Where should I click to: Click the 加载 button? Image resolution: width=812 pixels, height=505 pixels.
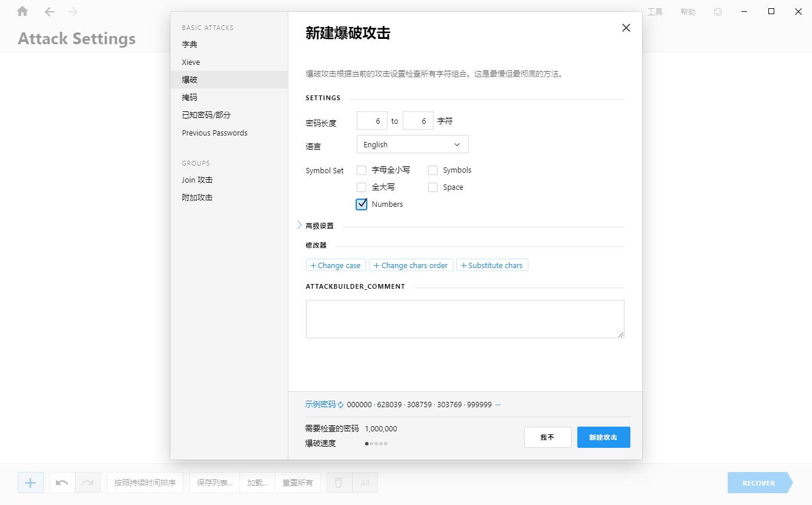[x=257, y=483]
